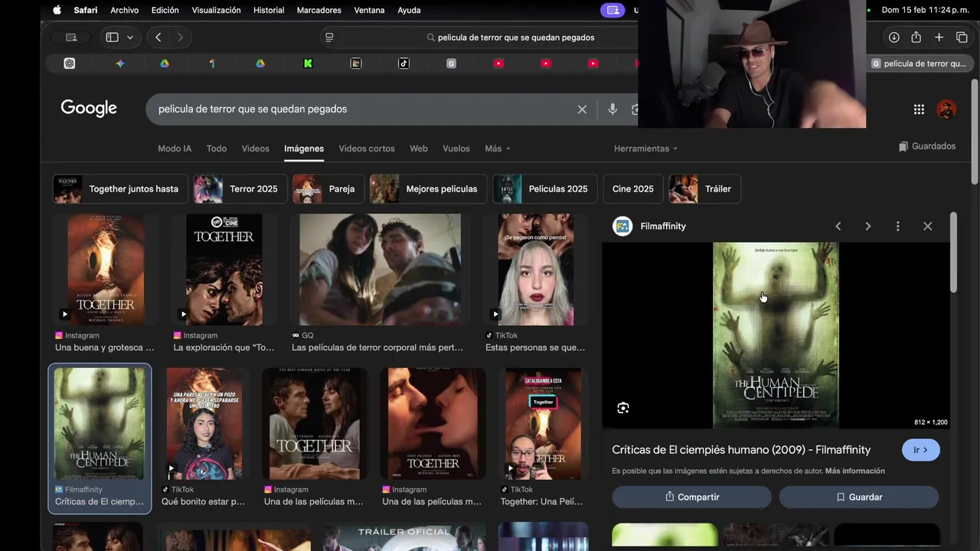Select the Pareja filter chip
The width and height of the screenshot is (980, 551).
[328, 189]
